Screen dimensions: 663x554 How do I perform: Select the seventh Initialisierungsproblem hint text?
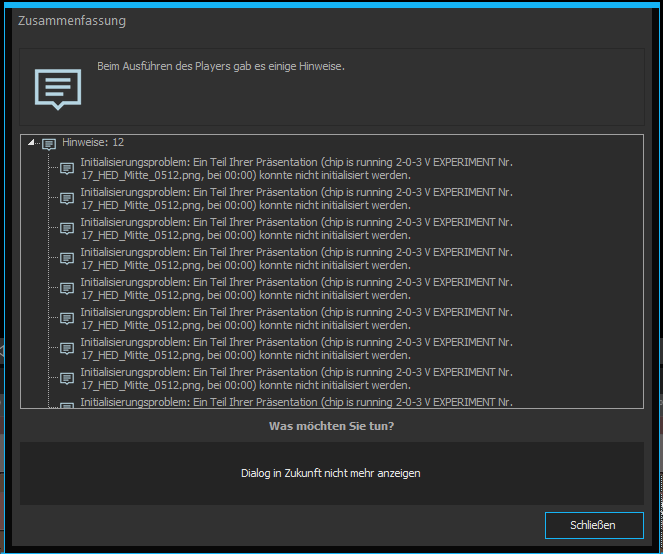tap(296, 349)
